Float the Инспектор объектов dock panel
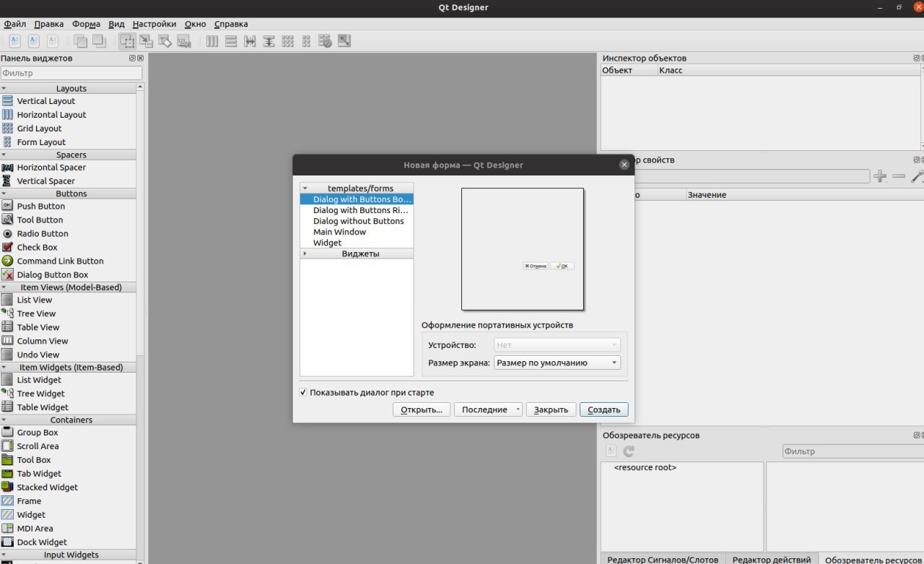Image resolution: width=924 pixels, height=564 pixels. [917, 58]
